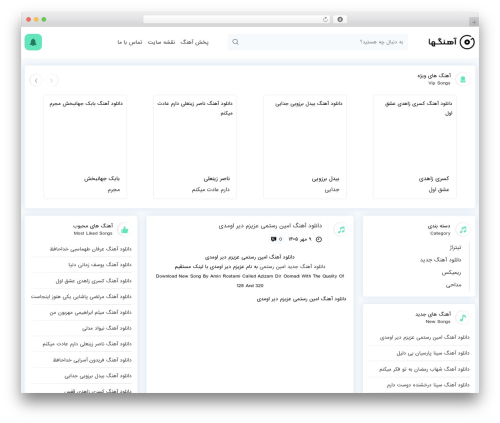Open the Vip card بابک جهانبخش مجرم
Viewport: 500px width, 423px height.
tap(85, 147)
